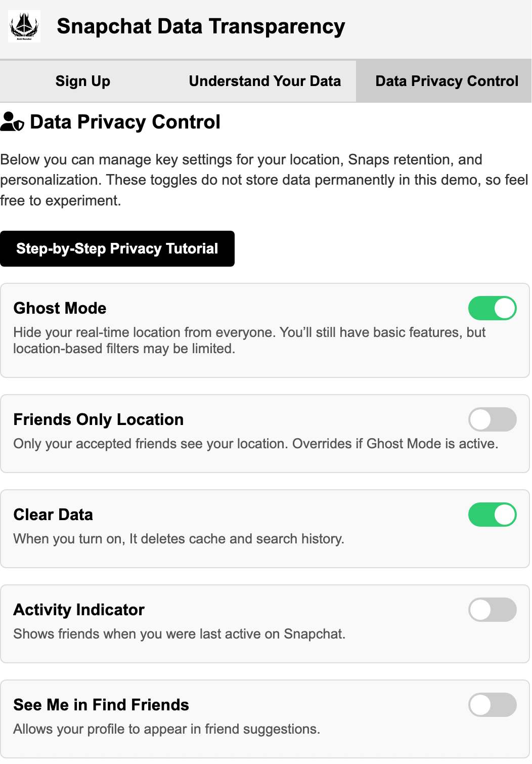This screenshot has height=764, width=532.
Task: Click the Snapchat ghost logo
Action: point(24,25)
